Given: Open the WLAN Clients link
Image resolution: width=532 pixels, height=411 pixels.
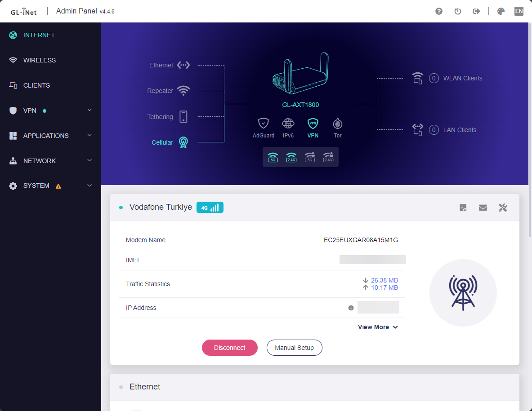Looking at the screenshot, I should point(463,78).
